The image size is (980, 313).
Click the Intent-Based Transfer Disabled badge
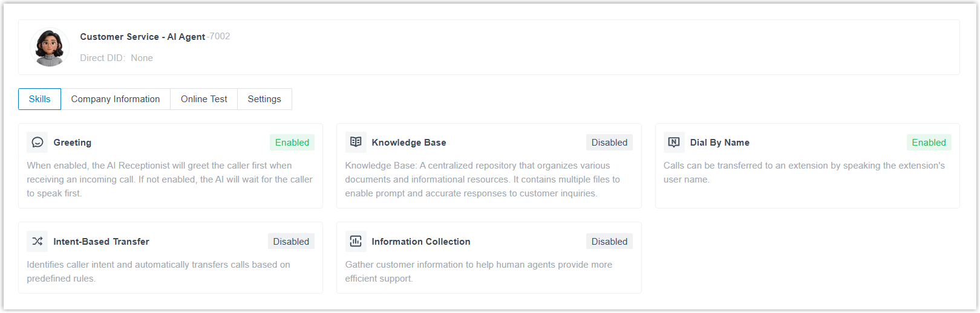click(291, 242)
